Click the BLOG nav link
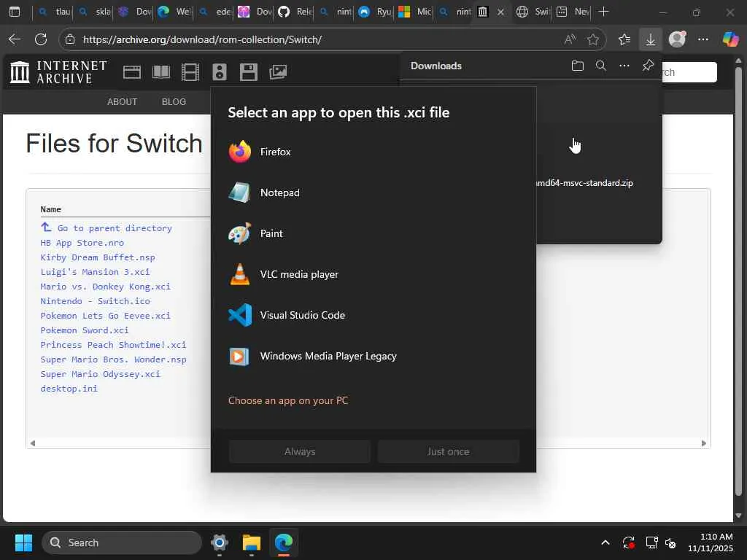This screenshot has height=560, width=747. pyautogui.click(x=174, y=102)
